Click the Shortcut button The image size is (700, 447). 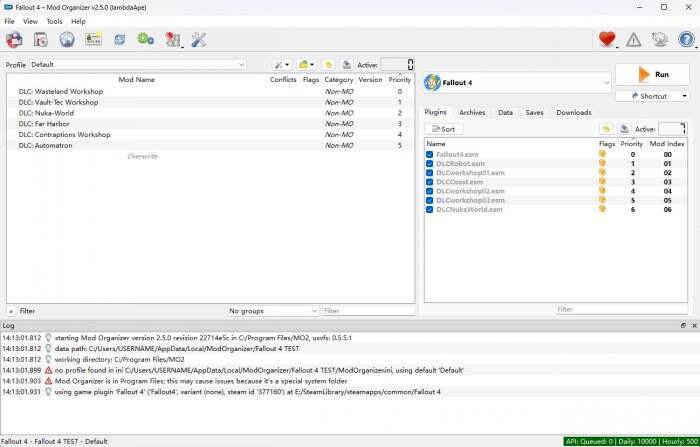648,96
